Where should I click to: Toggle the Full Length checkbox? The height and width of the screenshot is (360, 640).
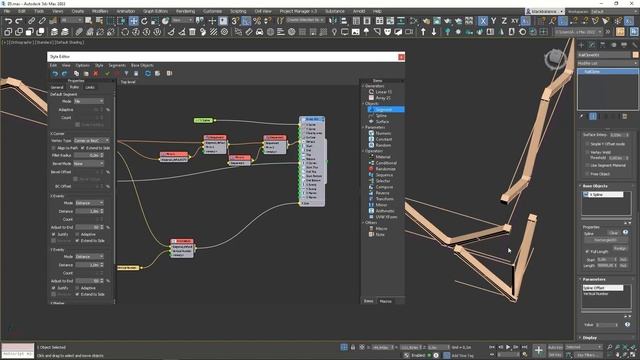[x=588, y=251]
